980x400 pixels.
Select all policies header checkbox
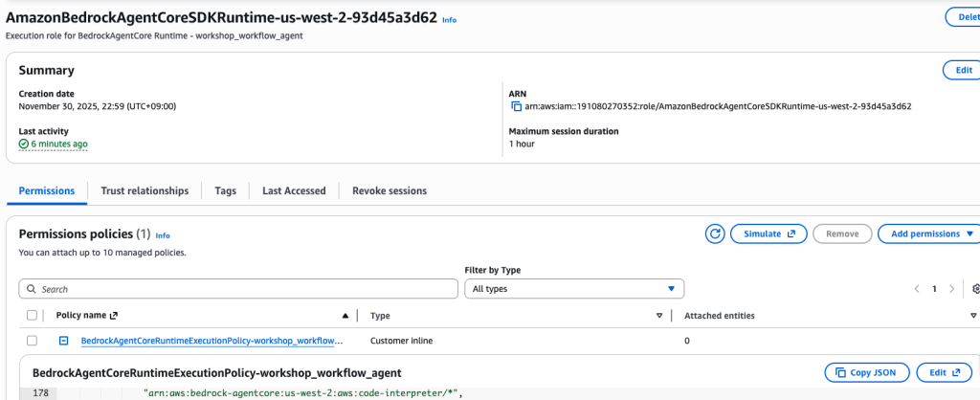tap(32, 316)
